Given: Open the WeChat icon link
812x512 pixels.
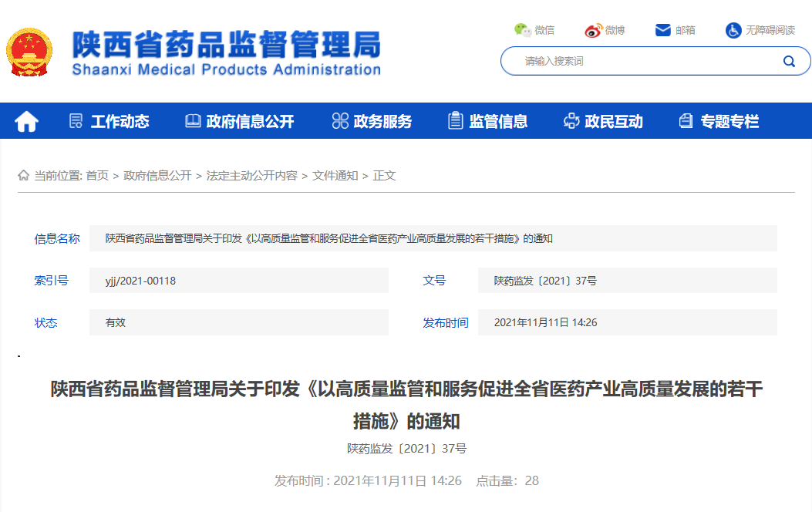Looking at the screenshot, I should 523,30.
